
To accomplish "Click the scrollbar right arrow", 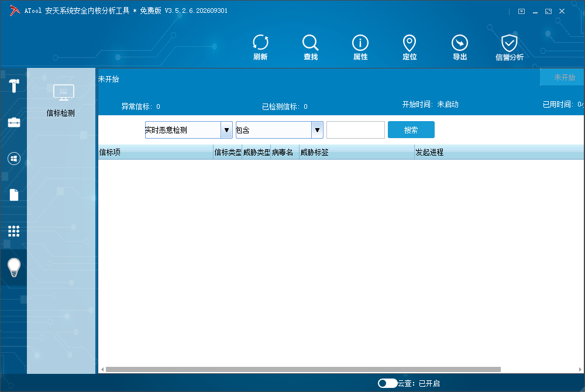I will pyautogui.click(x=580, y=370).
